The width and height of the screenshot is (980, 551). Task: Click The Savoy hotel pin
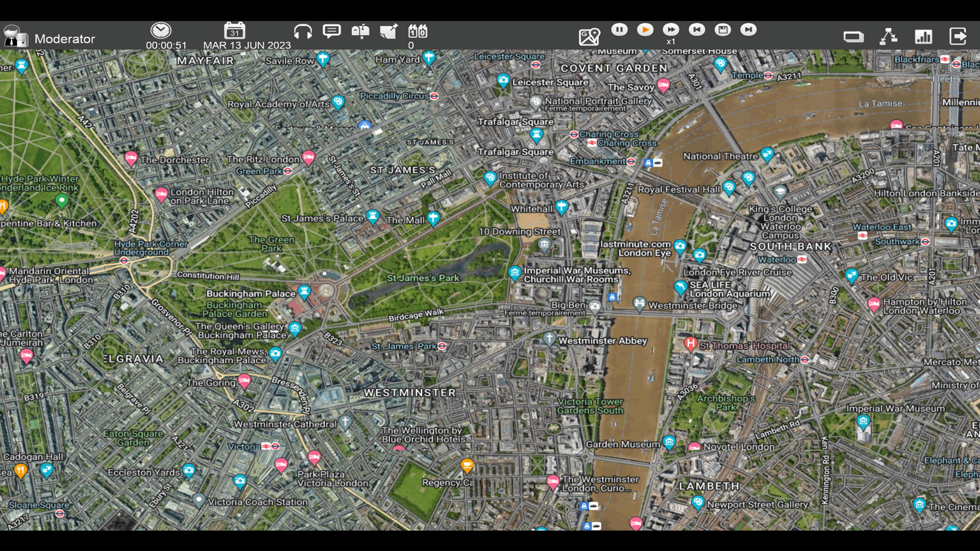663,85
